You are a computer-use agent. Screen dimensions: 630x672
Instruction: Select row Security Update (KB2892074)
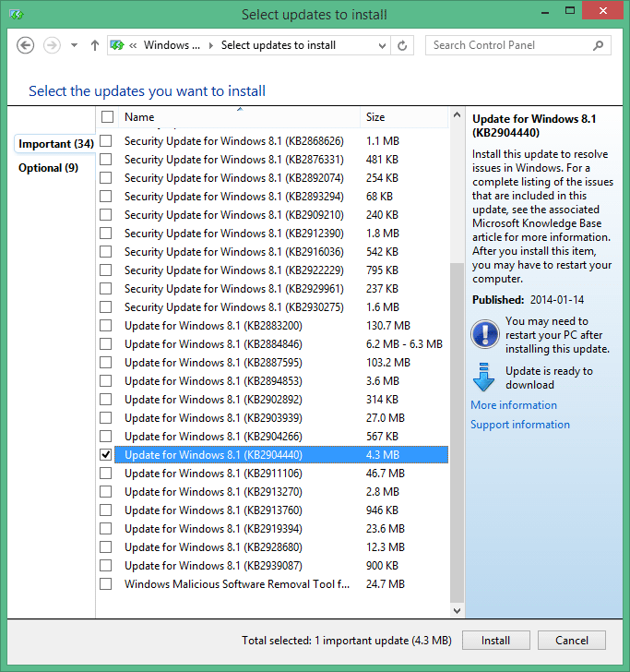(281, 178)
